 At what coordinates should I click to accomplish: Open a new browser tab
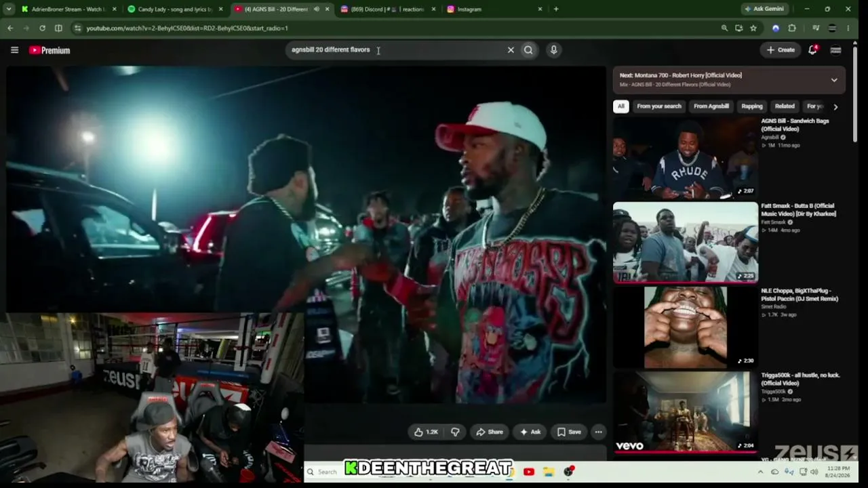[556, 9]
